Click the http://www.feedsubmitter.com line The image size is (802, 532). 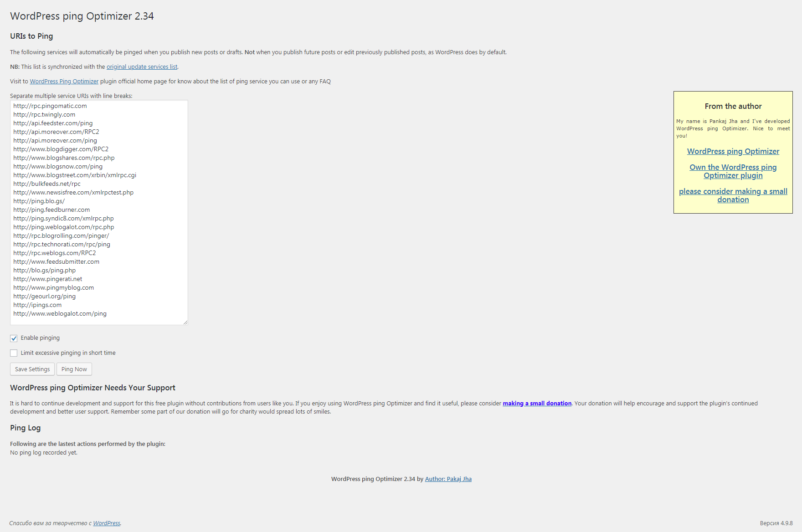pyautogui.click(x=56, y=261)
